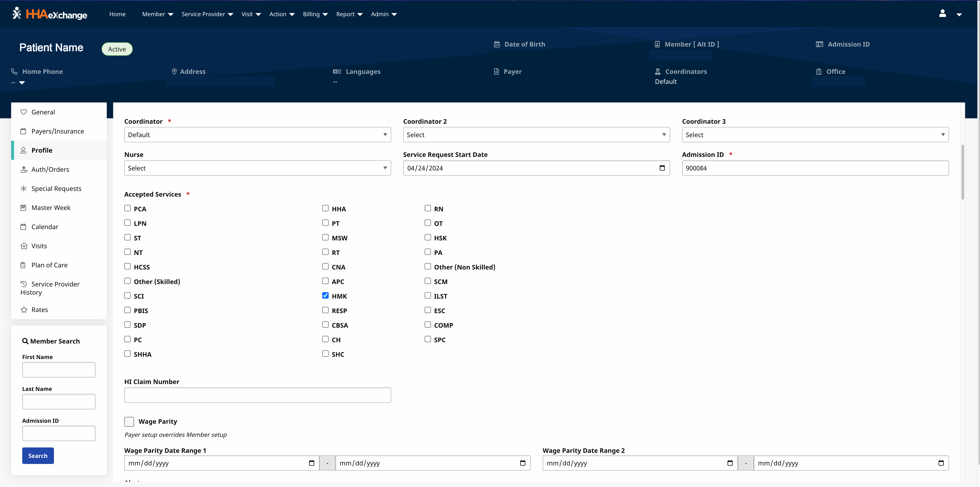Expand the Home Phone dropdown arrow
Screen dimensions: 980x487
(x=22, y=83)
